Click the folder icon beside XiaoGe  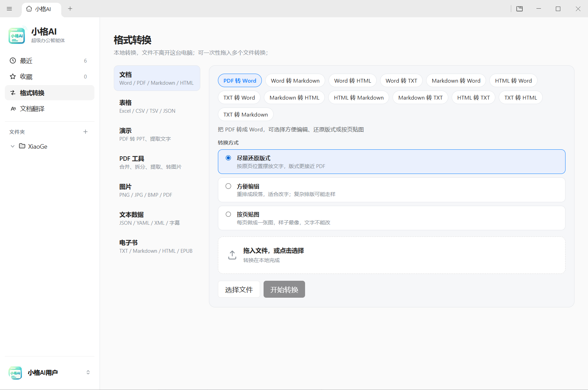click(22, 146)
